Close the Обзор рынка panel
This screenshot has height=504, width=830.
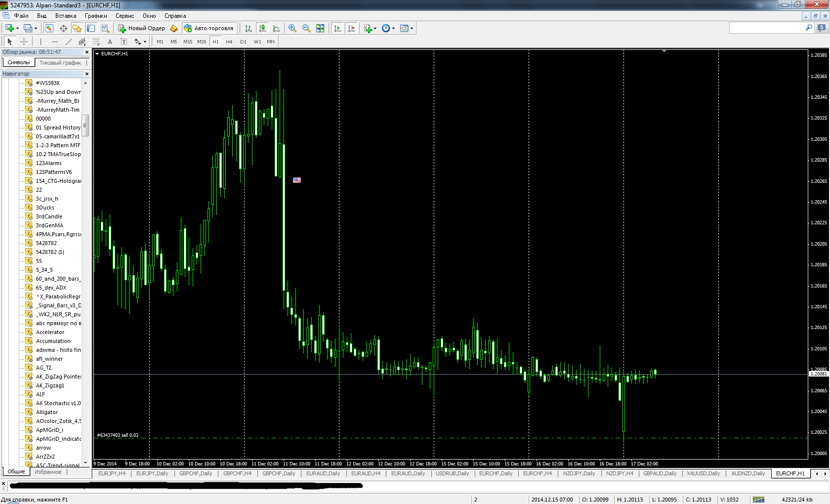(87, 52)
